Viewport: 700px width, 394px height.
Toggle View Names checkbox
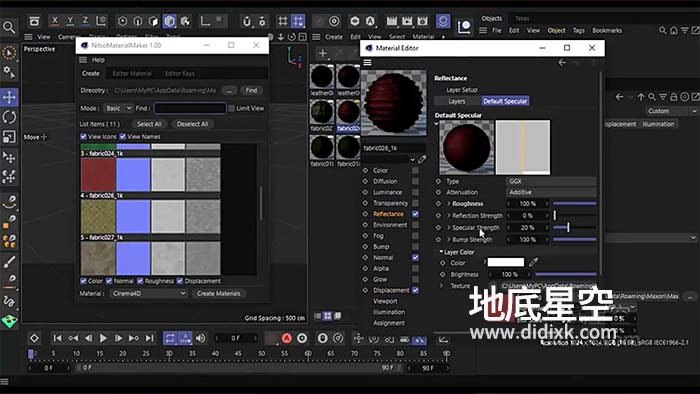[x=122, y=137]
